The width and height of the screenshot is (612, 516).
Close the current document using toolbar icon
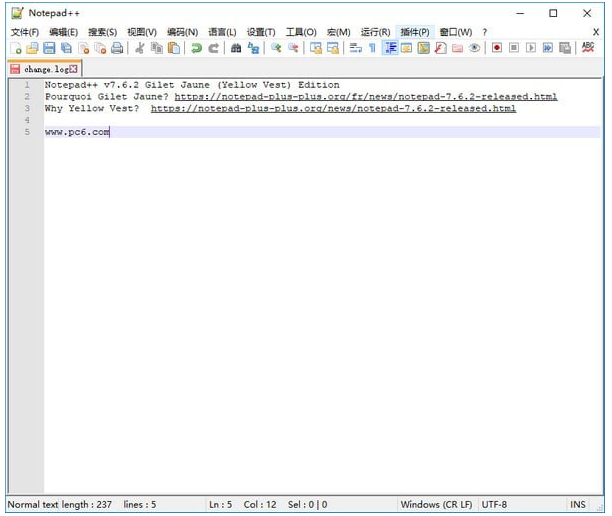[x=84, y=48]
